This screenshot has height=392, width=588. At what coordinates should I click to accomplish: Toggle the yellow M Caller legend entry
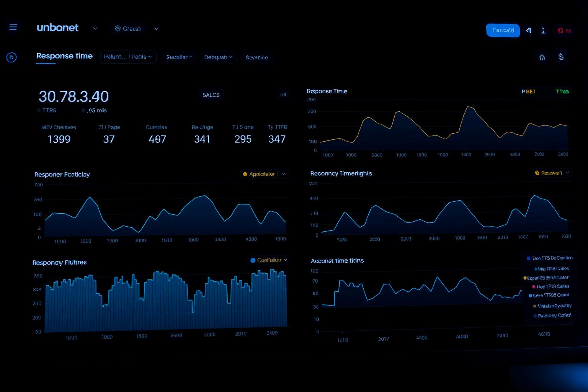[x=546, y=278]
